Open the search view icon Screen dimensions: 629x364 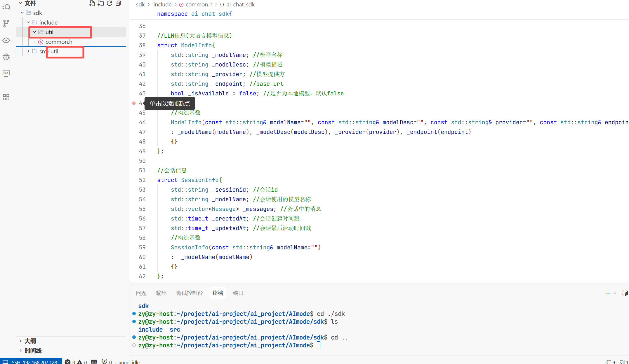point(6,7)
